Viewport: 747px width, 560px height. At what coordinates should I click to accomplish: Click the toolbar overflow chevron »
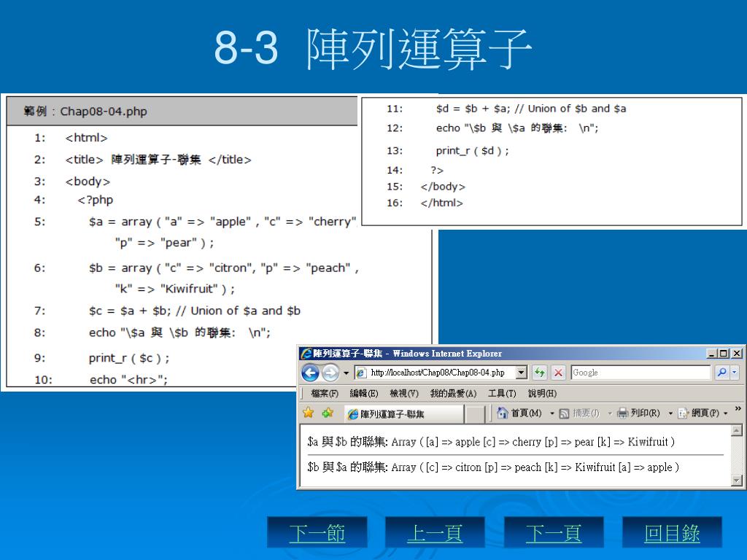tap(738, 408)
